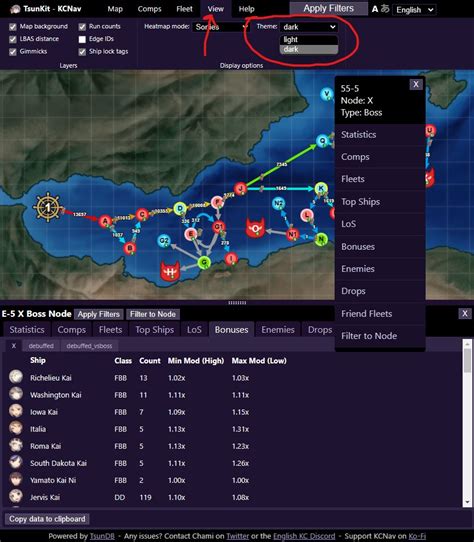Open the Comps menu in top bar
The width and height of the screenshot is (474, 542).
(x=149, y=9)
